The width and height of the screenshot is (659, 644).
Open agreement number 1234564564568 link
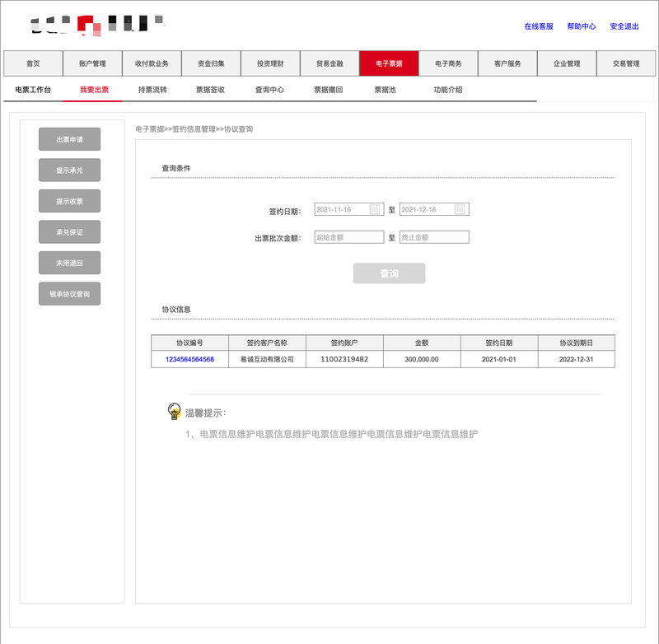(189, 359)
